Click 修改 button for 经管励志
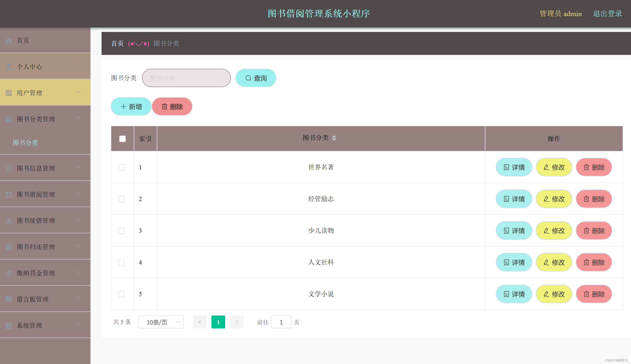This screenshot has height=364, width=631. (554, 199)
